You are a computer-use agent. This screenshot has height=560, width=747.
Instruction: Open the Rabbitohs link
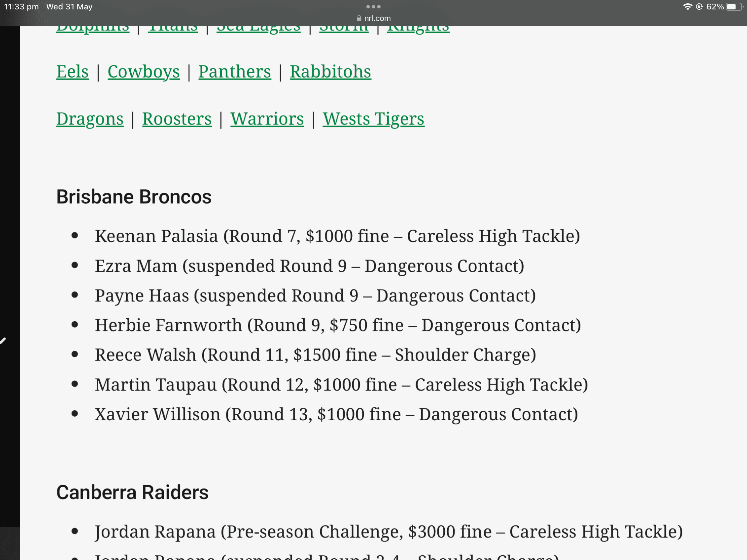pos(331,72)
